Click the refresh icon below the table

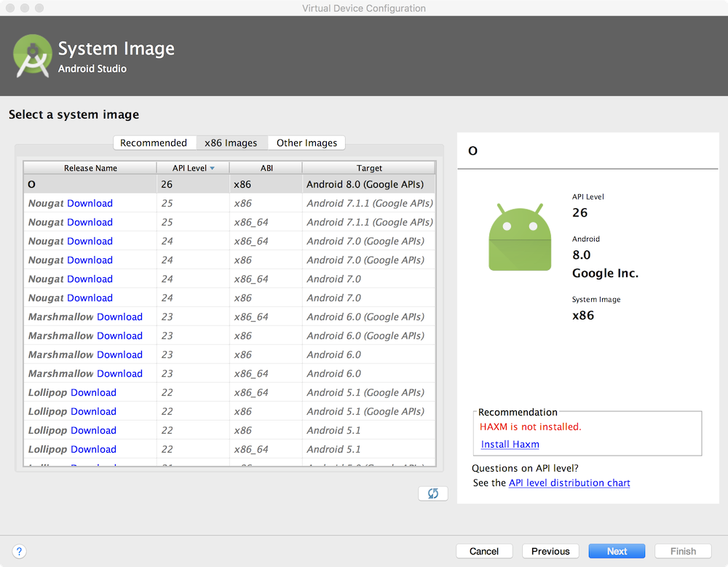pyautogui.click(x=432, y=493)
